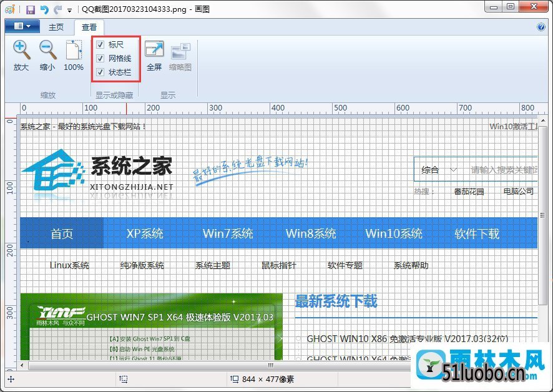Undo the last action in quick toolbar
The image size is (553, 392).
pos(44,9)
